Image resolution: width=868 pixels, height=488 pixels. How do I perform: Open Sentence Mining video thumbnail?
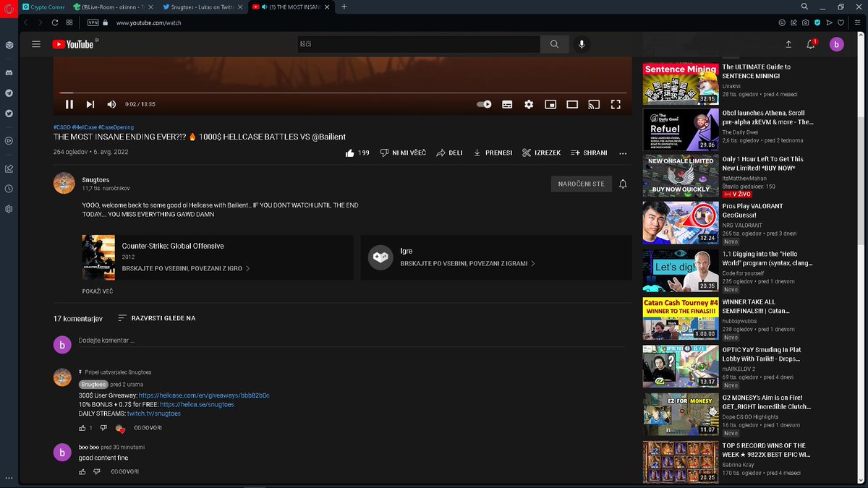tap(681, 84)
